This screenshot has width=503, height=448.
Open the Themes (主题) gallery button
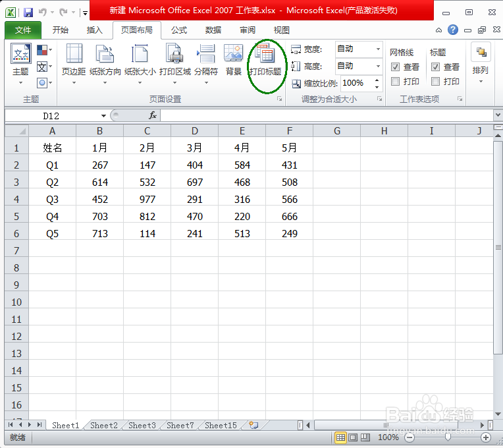(21, 64)
